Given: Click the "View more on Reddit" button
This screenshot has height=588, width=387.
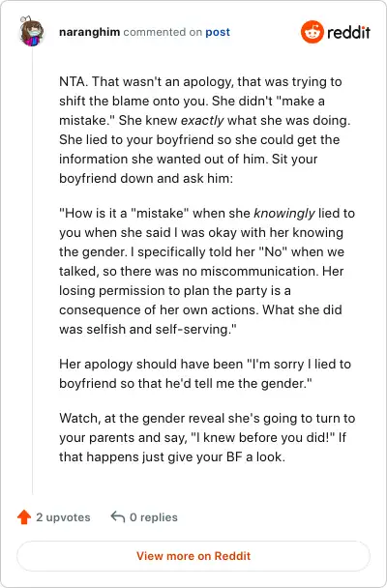Looking at the screenshot, I should 193,556.
